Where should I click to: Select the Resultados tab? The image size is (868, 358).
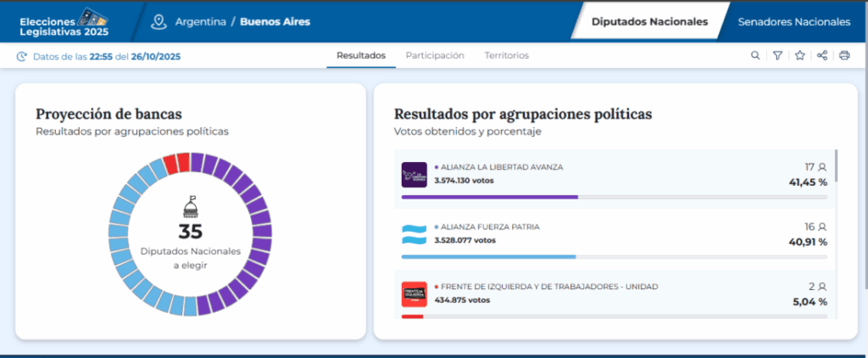360,56
